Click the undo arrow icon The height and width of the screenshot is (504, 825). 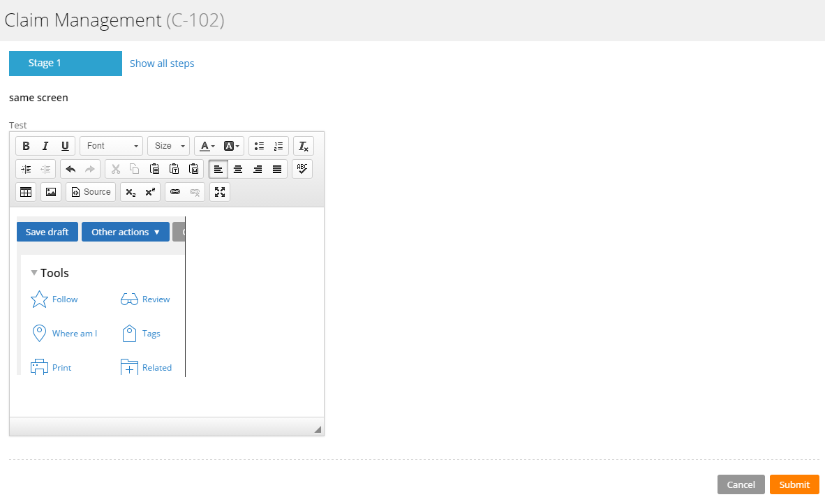pyautogui.click(x=70, y=169)
